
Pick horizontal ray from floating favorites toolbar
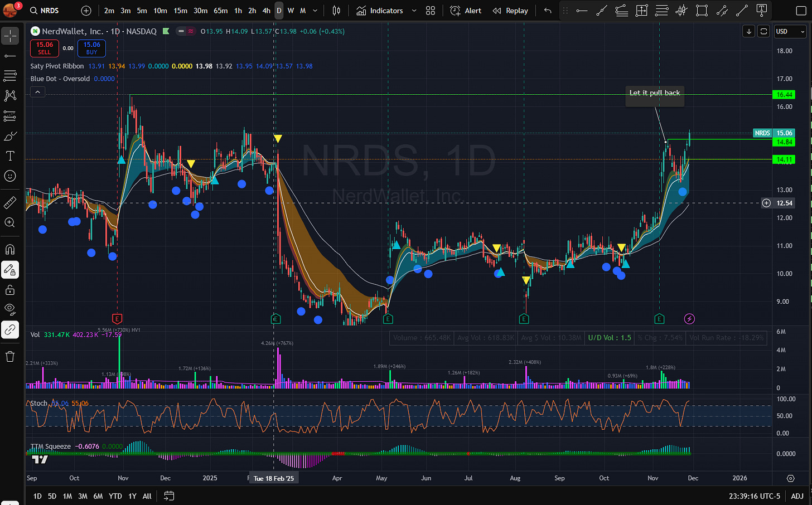(582, 10)
